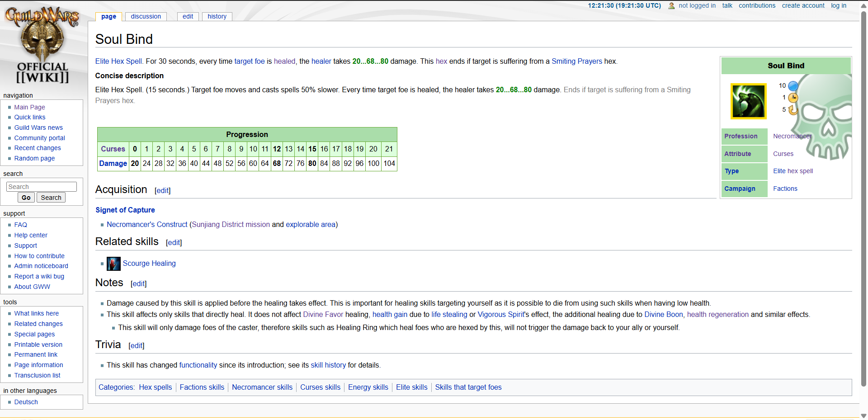Copy the Permanent link
This screenshot has height=420, width=868.
[36, 354]
